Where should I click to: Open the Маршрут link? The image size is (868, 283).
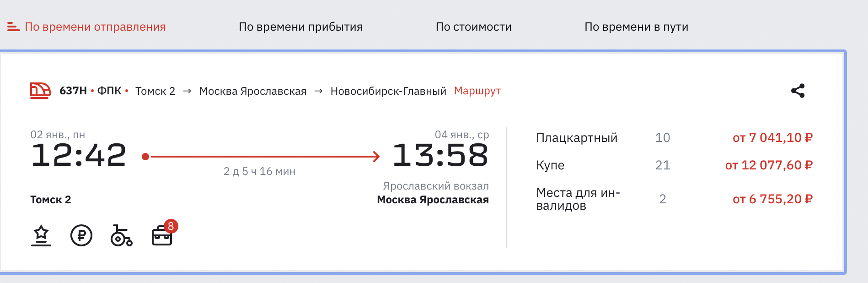(x=477, y=91)
